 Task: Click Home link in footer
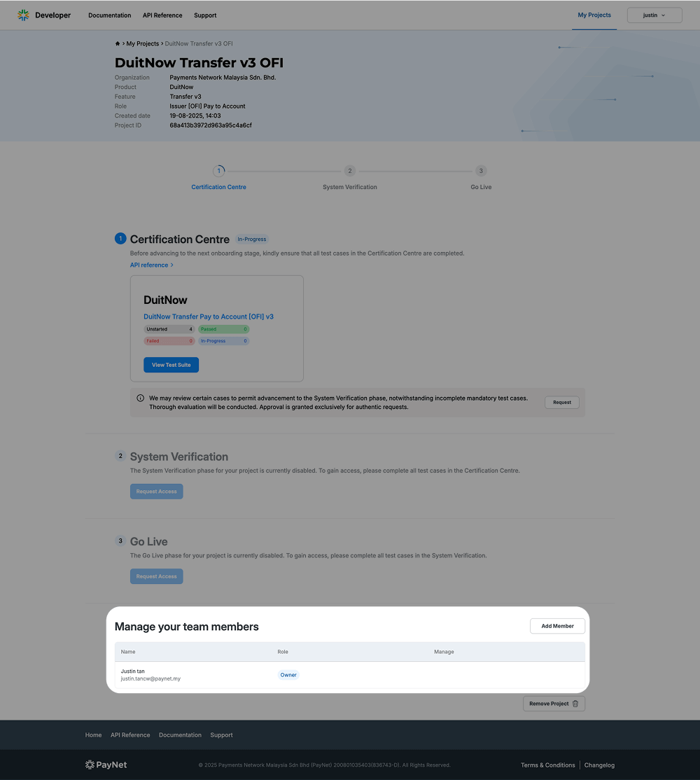(x=94, y=735)
